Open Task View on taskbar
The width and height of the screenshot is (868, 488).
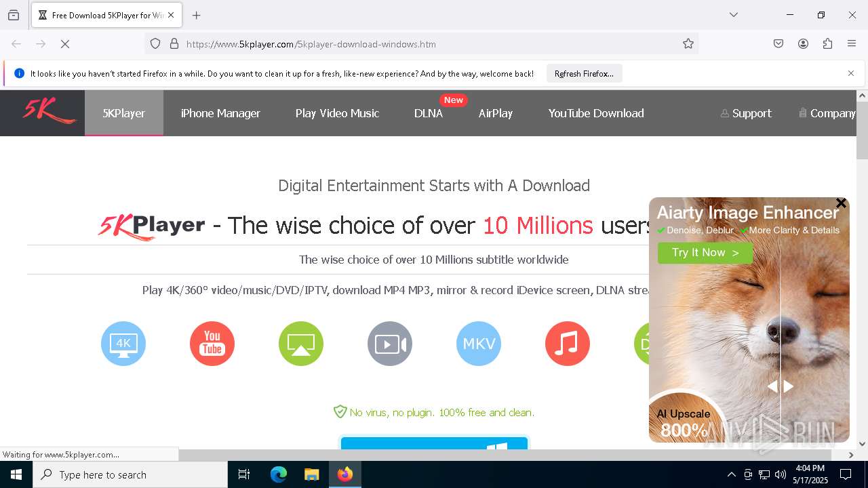244,474
